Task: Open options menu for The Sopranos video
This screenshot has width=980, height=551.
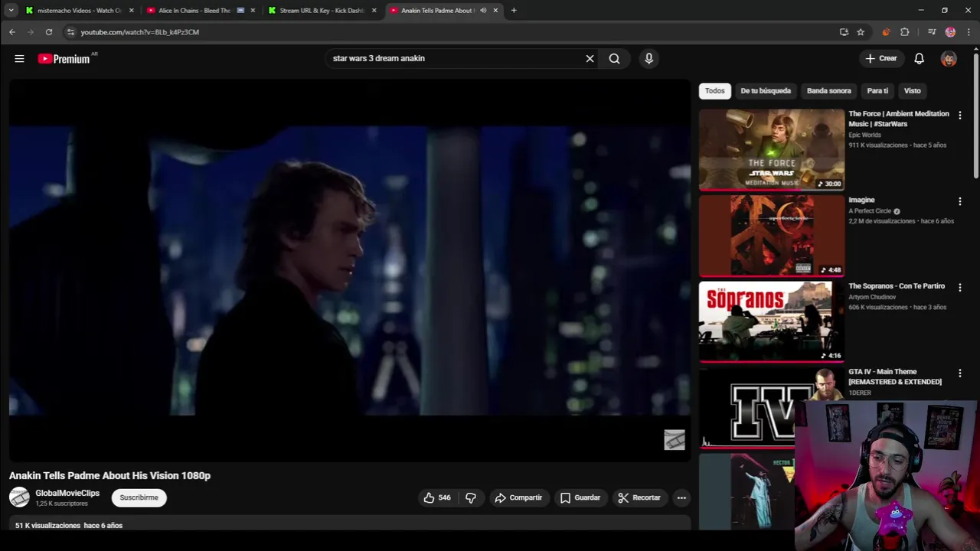Action: click(959, 287)
